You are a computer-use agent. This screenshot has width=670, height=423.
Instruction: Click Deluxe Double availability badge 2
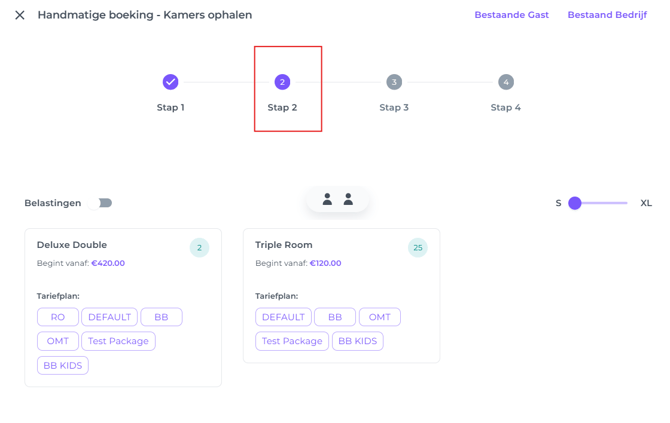(x=199, y=248)
